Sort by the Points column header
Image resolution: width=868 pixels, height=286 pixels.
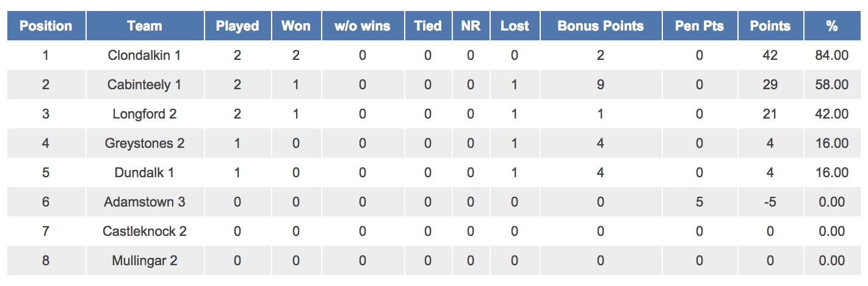pyautogui.click(x=770, y=26)
